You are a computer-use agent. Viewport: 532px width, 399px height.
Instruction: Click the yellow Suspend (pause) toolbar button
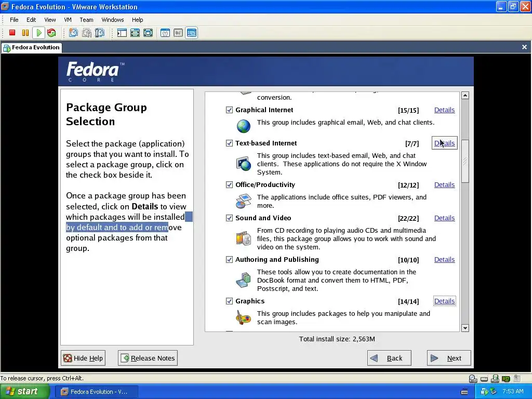pos(25,33)
